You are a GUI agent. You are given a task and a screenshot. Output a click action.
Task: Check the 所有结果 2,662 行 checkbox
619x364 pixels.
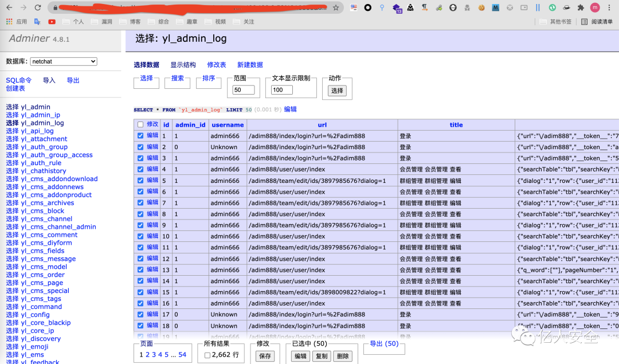[x=207, y=355]
